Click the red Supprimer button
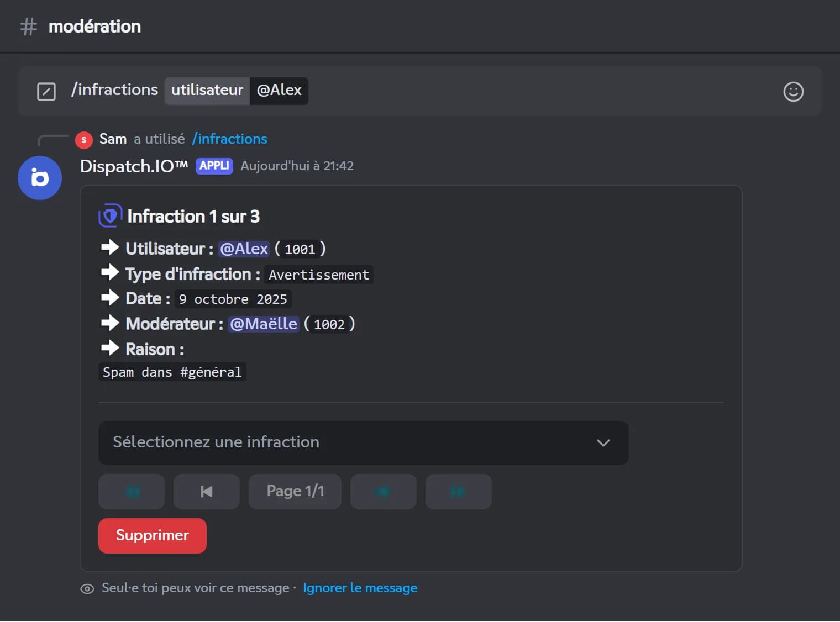Image resolution: width=840 pixels, height=622 pixels. tap(153, 536)
